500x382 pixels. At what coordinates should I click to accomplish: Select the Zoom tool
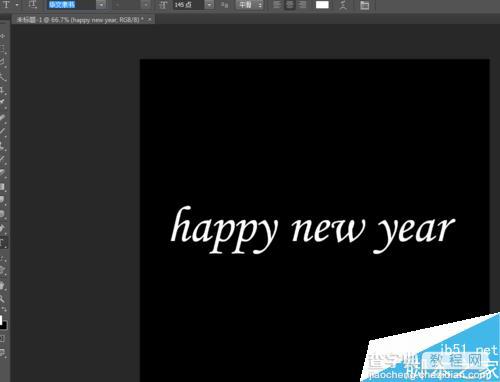click(3, 299)
